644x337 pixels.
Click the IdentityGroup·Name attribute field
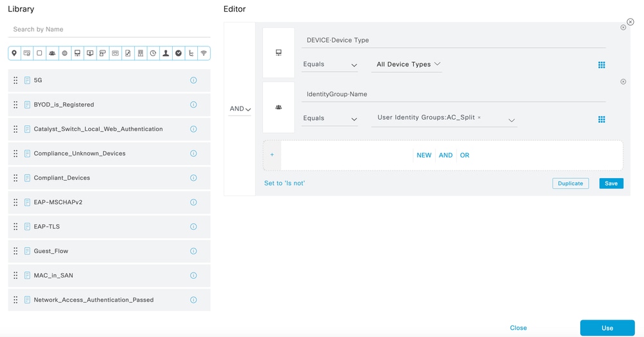pos(453,94)
